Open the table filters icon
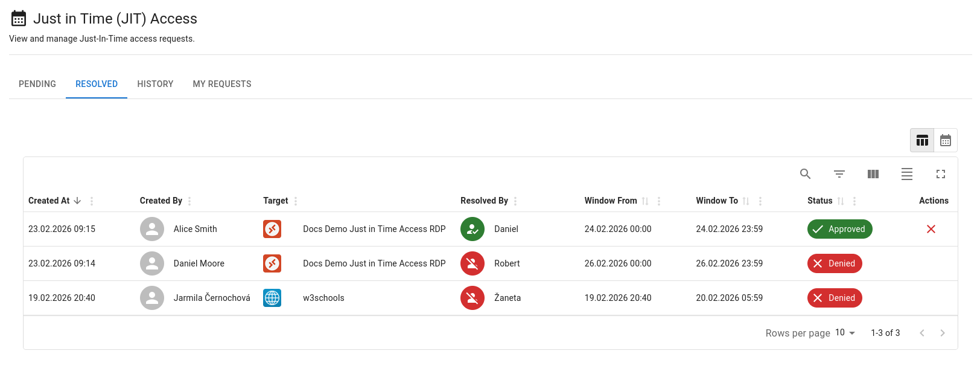The width and height of the screenshot is (980, 371). click(839, 174)
